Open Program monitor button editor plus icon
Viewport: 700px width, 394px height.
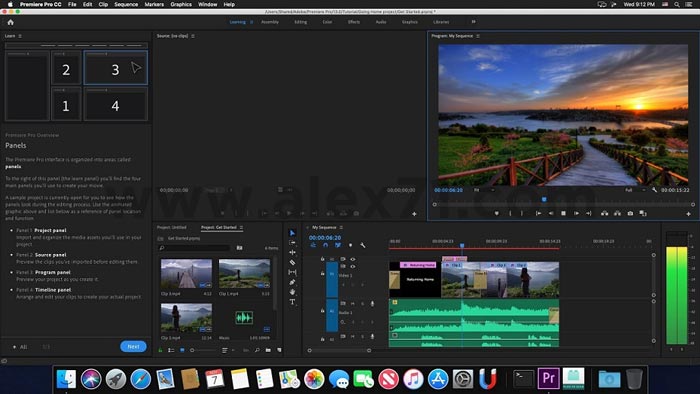point(688,214)
